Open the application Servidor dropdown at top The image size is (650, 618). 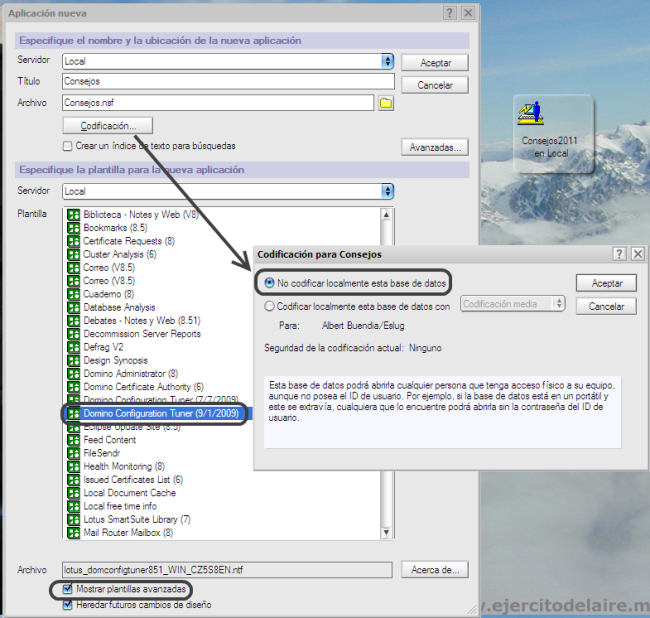point(387,61)
